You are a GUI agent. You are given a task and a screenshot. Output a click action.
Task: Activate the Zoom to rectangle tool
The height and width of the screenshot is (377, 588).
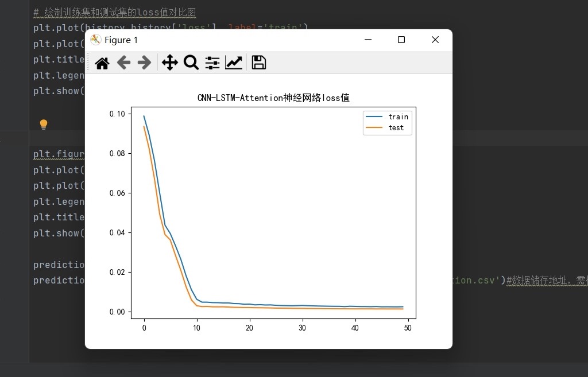point(191,63)
